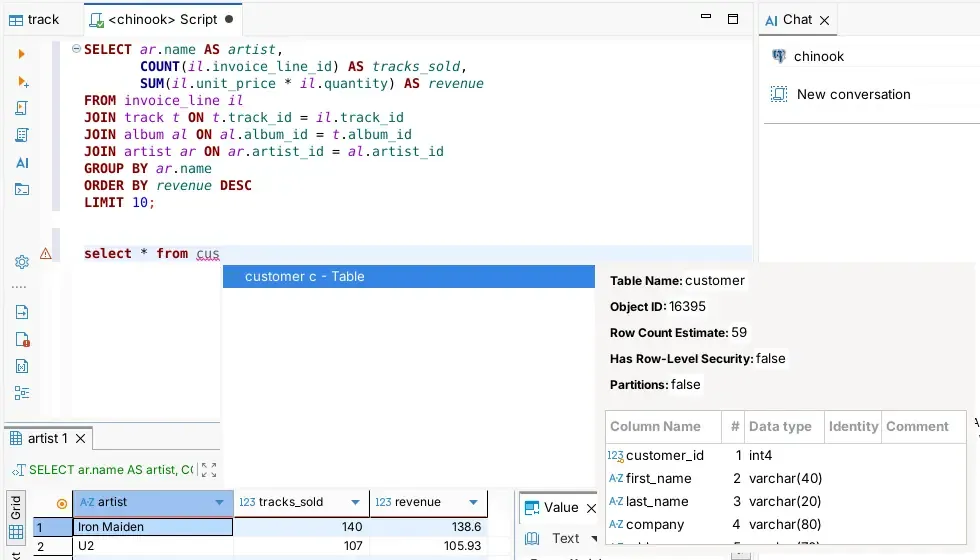980x560 pixels.
Task: Execute query in new tab icon
Action: coord(22,81)
